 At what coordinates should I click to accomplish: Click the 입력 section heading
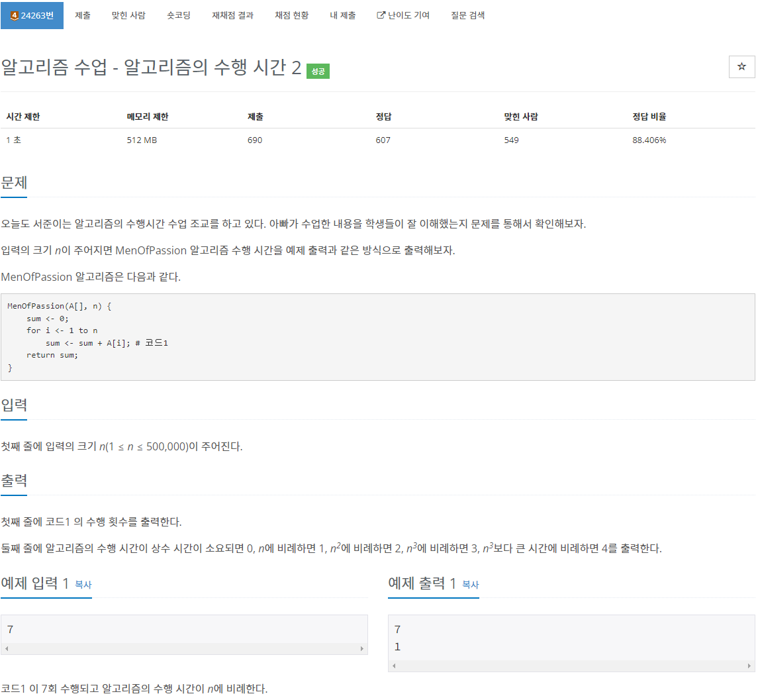[14, 405]
